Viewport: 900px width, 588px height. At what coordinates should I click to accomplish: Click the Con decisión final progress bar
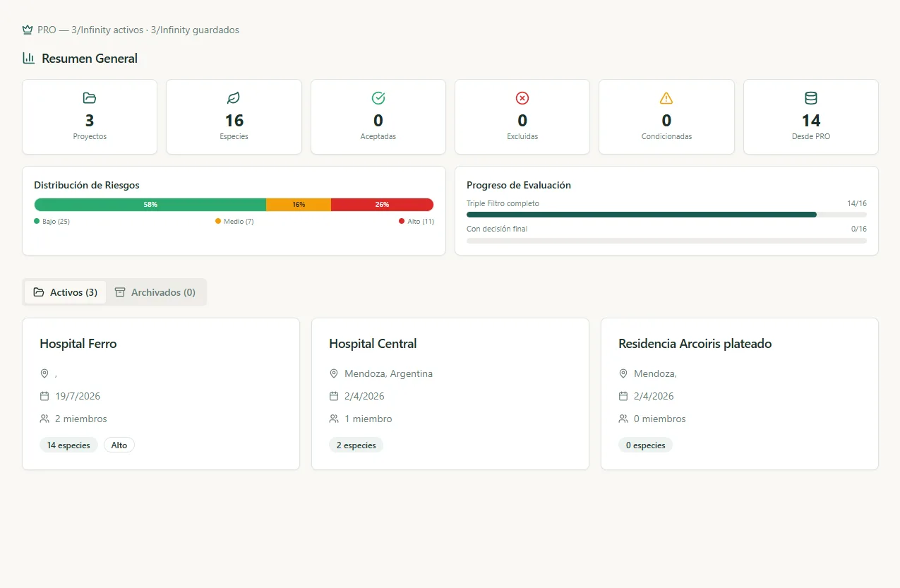pyautogui.click(x=666, y=241)
